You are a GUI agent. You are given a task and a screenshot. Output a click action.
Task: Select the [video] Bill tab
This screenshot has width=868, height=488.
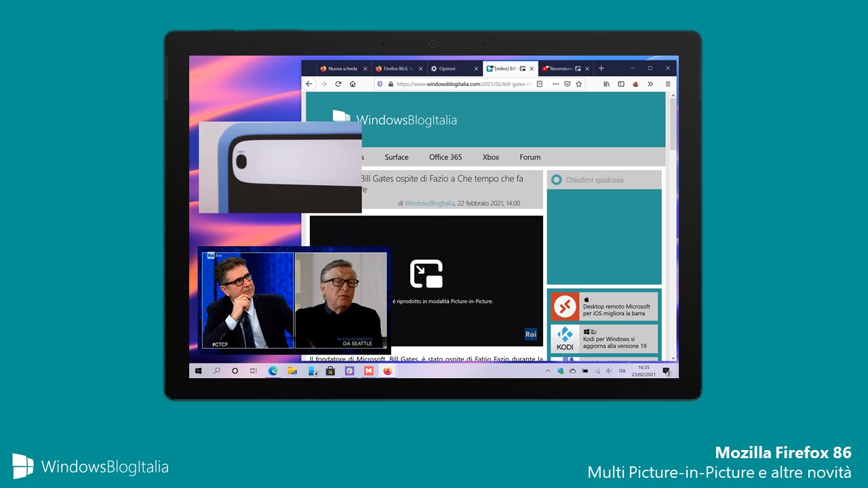coord(510,68)
